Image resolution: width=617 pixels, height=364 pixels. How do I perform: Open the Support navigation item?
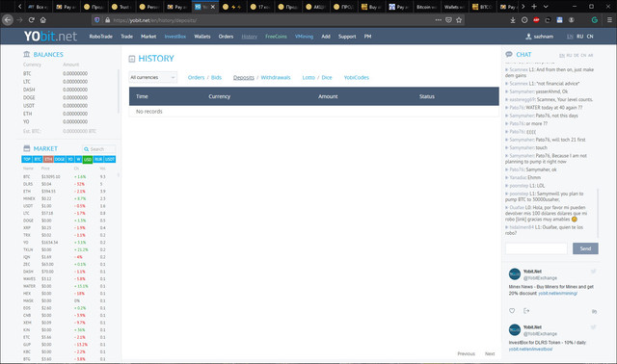347,37
